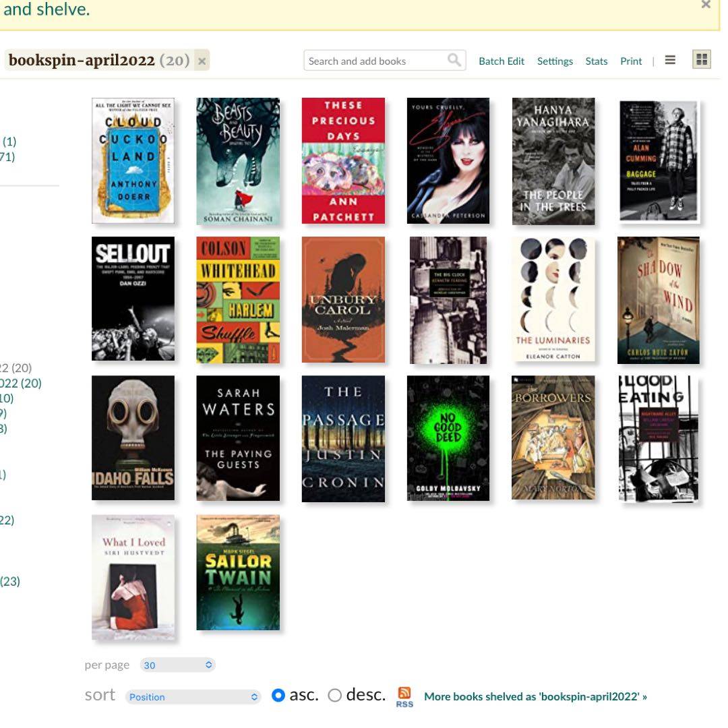Remove the bookspin-april2022 shelf filter
The width and height of the screenshot is (728, 728).
pyautogui.click(x=202, y=61)
